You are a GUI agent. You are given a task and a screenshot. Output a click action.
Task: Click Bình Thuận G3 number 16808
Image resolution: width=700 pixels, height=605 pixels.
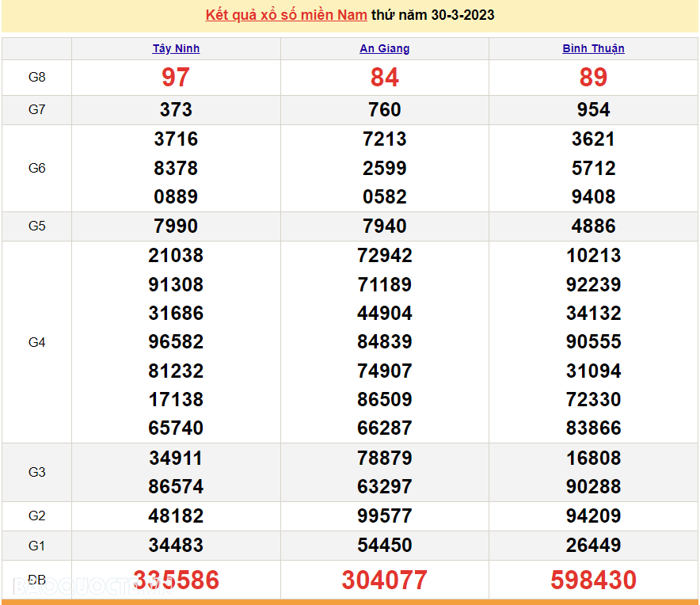click(593, 459)
